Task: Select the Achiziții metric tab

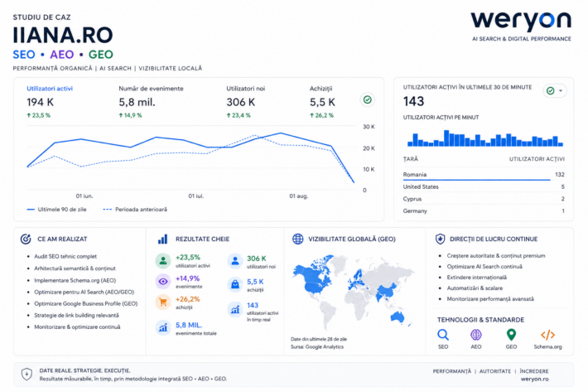Action: tap(322, 102)
